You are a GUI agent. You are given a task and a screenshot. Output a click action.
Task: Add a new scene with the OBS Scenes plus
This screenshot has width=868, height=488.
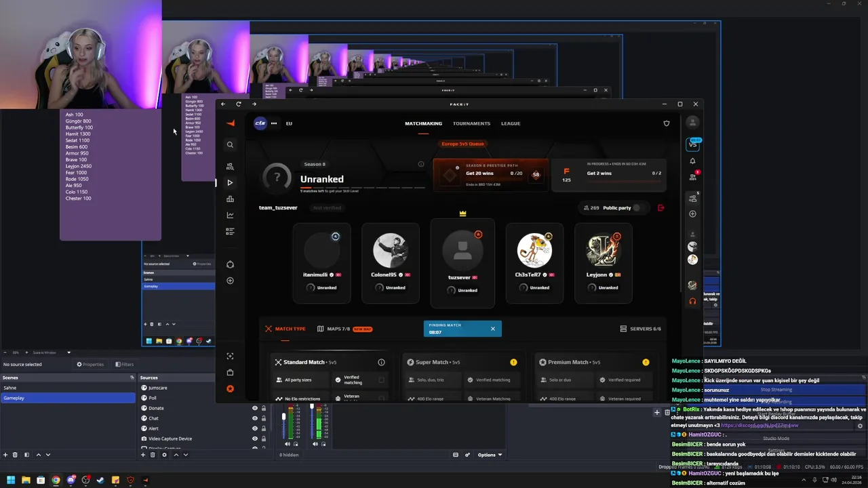[x=5, y=455]
